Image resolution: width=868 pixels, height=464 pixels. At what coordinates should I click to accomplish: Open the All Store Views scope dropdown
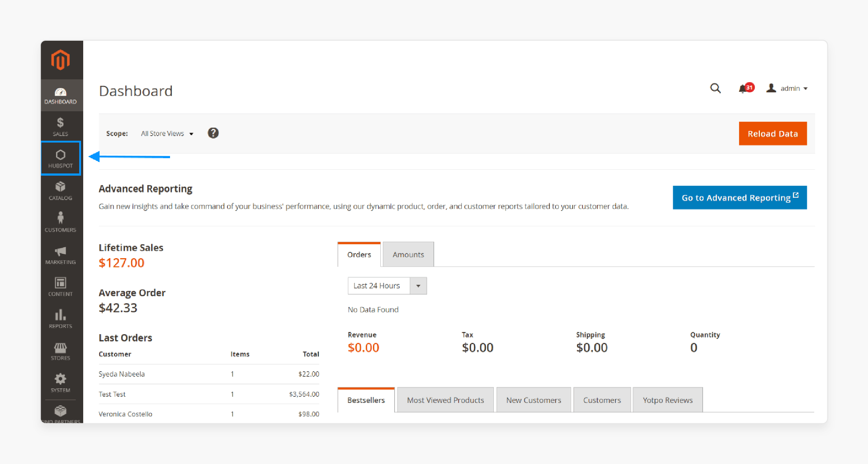point(167,133)
